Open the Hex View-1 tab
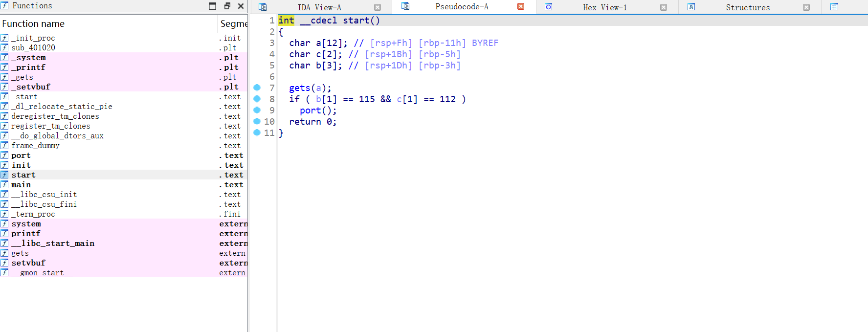 click(605, 7)
